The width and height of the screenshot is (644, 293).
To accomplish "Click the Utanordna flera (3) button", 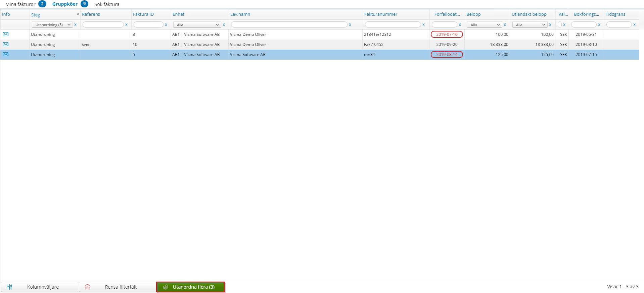I will tap(190, 287).
